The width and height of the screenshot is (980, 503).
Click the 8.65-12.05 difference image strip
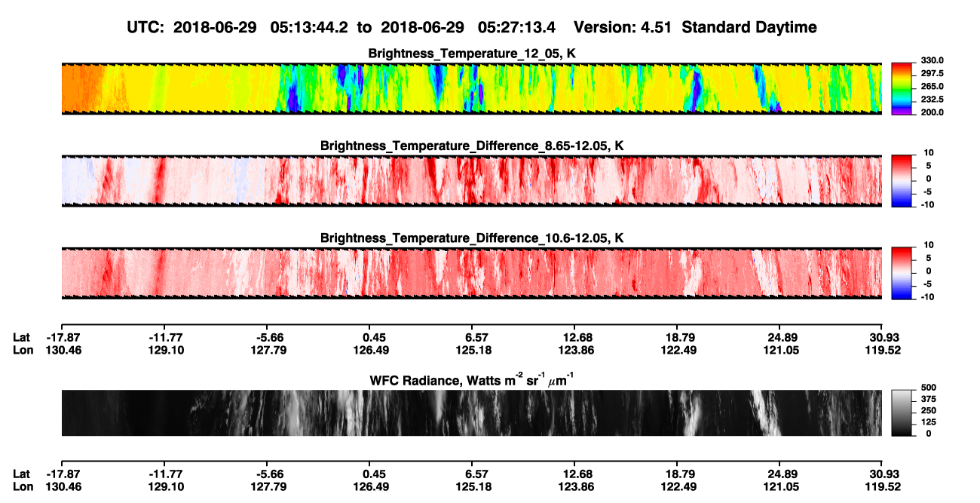tap(471, 181)
